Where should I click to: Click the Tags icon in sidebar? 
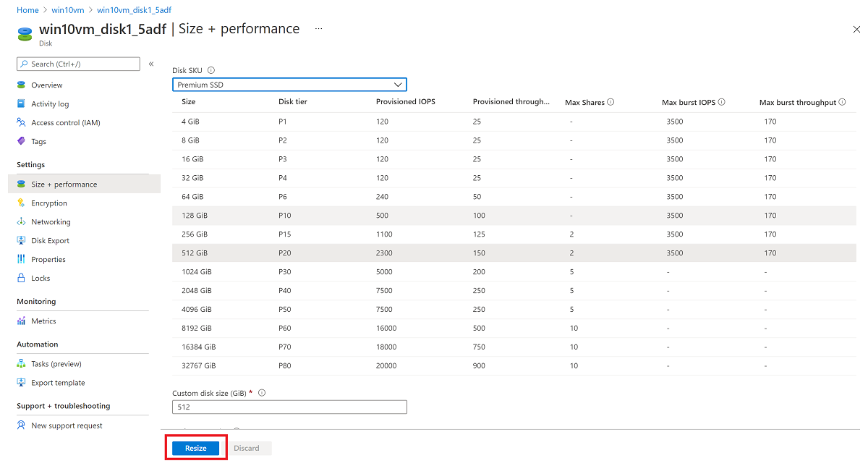pyautogui.click(x=22, y=142)
